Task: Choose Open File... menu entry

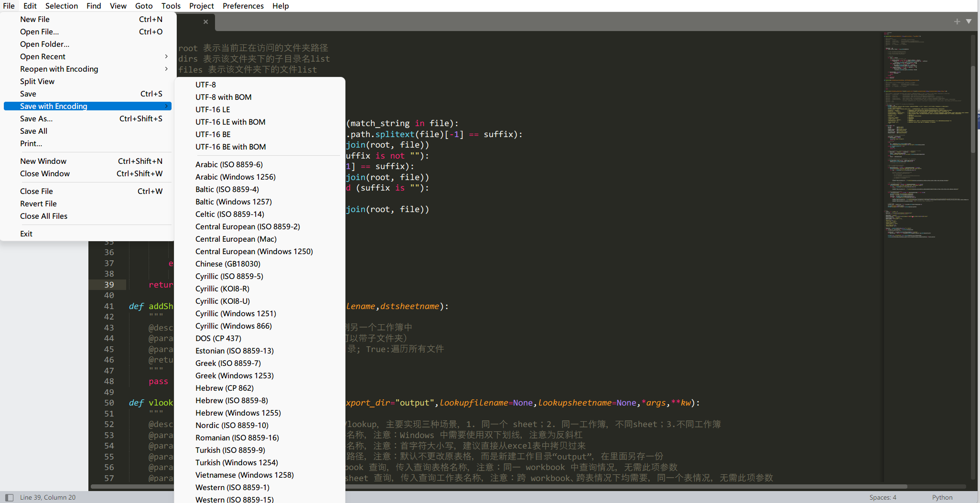Action: 88,32
